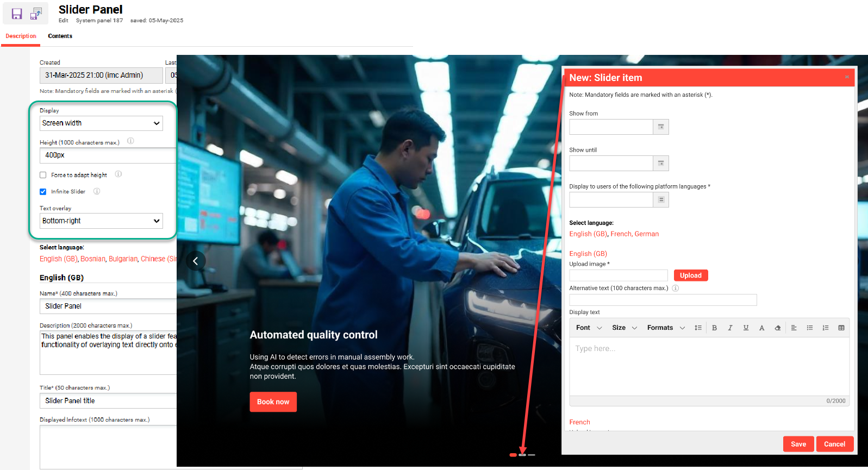
Task: Open the Formats dropdown in editor toolbar
Action: tap(665, 328)
